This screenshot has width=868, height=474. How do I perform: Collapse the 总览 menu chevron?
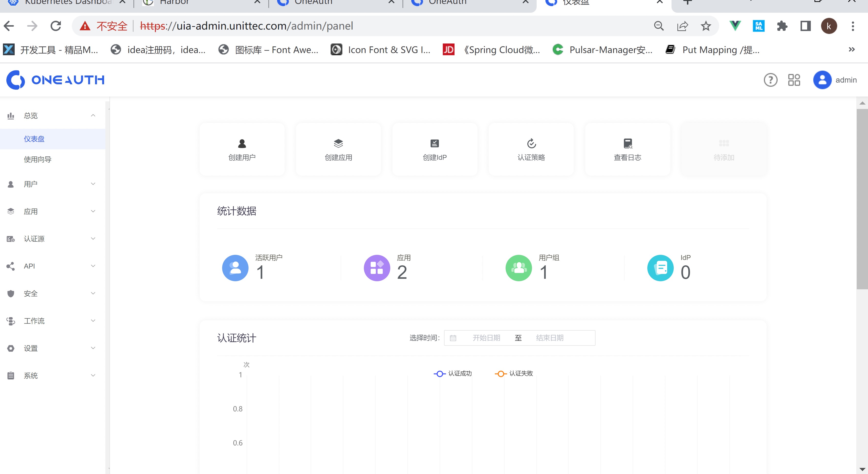click(x=93, y=116)
